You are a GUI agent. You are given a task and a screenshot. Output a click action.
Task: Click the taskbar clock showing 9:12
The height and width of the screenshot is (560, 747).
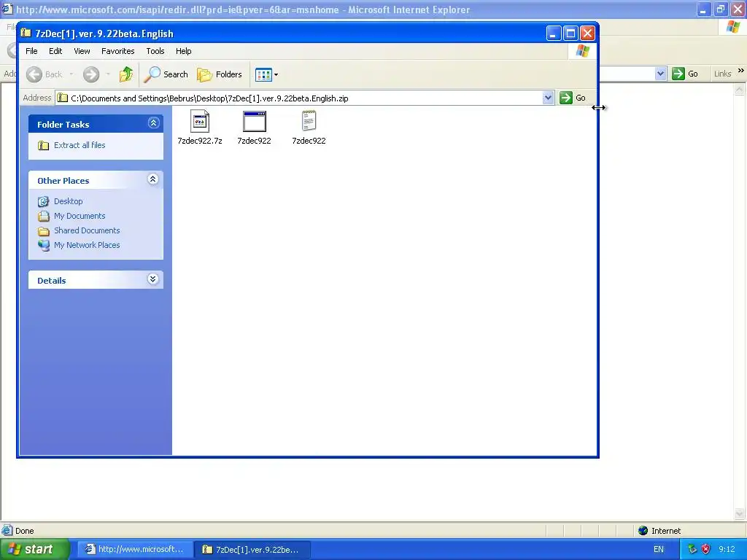727,549
